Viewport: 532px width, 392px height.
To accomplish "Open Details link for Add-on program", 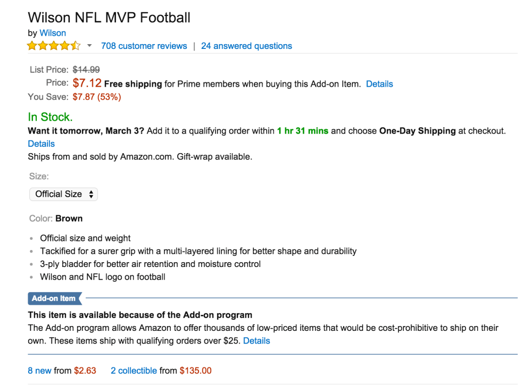I will 256,341.
